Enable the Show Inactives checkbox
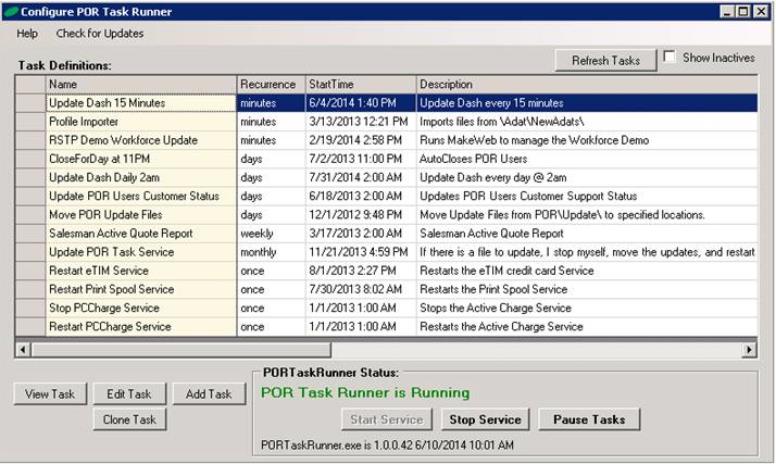776x464 pixels. tap(670, 58)
